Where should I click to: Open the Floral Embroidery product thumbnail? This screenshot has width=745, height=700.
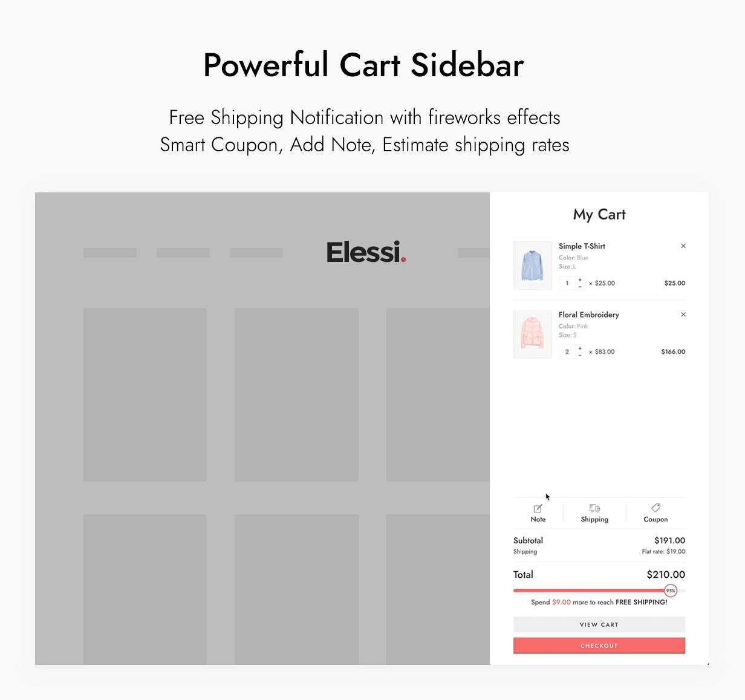pos(532,333)
